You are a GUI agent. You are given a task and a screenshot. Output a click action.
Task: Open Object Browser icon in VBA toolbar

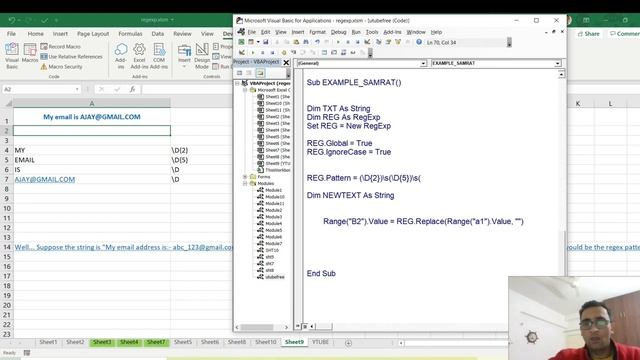(x=398, y=42)
